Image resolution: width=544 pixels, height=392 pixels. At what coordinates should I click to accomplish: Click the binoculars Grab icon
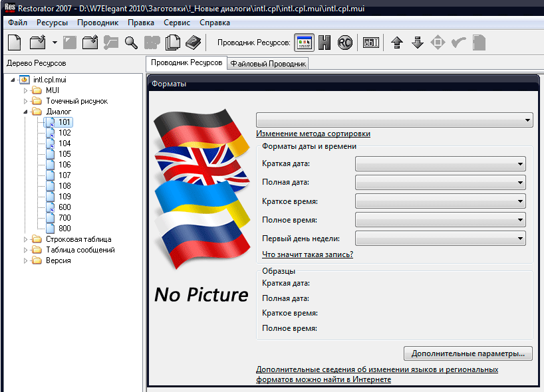152,43
